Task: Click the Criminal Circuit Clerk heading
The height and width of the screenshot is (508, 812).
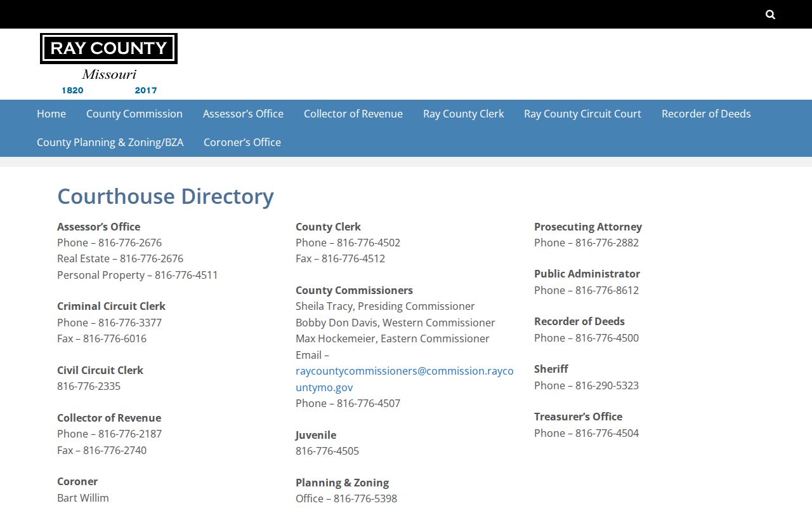Action: (x=112, y=306)
